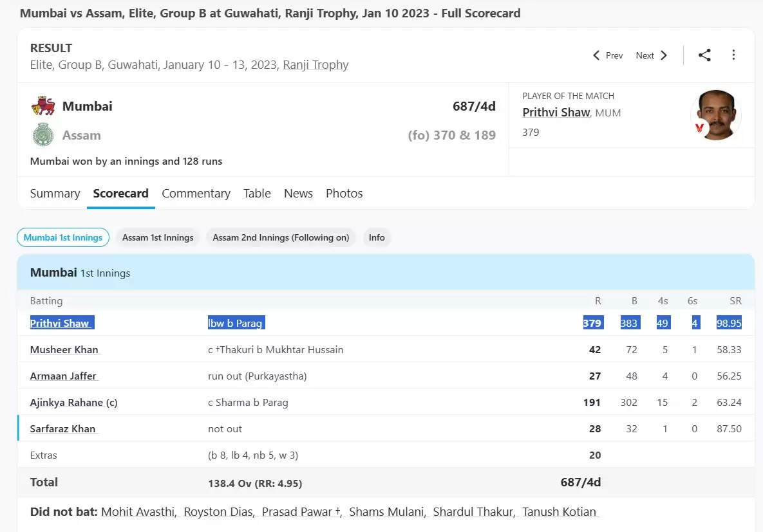Open Shardul Thakur's profile link
The height and width of the screenshot is (532, 763).
click(473, 511)
